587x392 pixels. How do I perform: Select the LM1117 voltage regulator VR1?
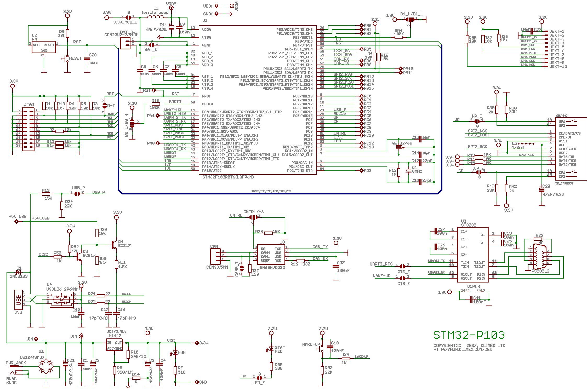[114, 344]
